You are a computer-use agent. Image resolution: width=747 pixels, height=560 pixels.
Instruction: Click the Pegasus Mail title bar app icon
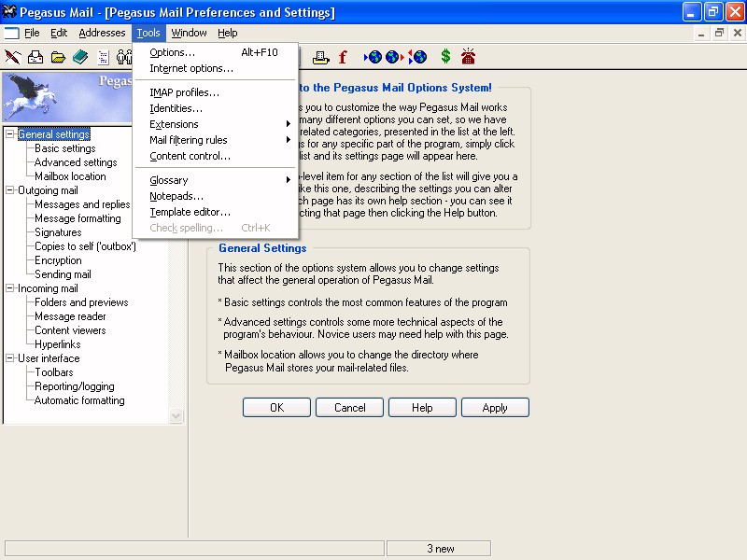(9, 11)
